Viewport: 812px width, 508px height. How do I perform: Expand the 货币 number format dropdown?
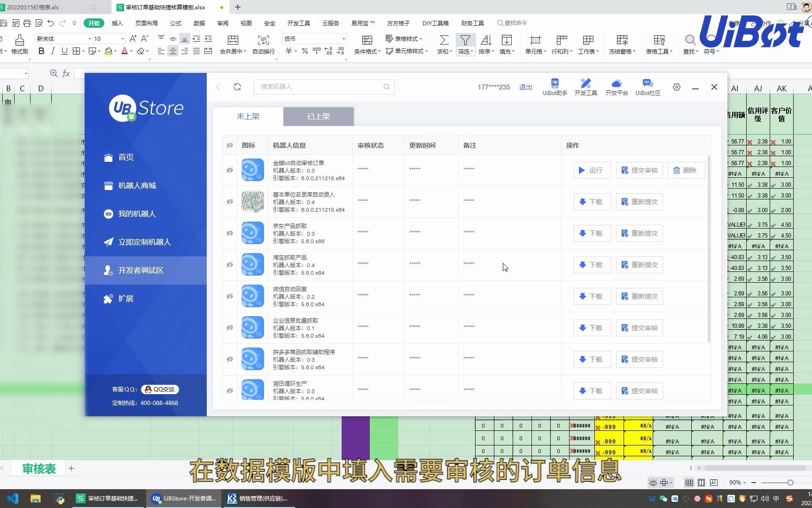coord(344,39)
